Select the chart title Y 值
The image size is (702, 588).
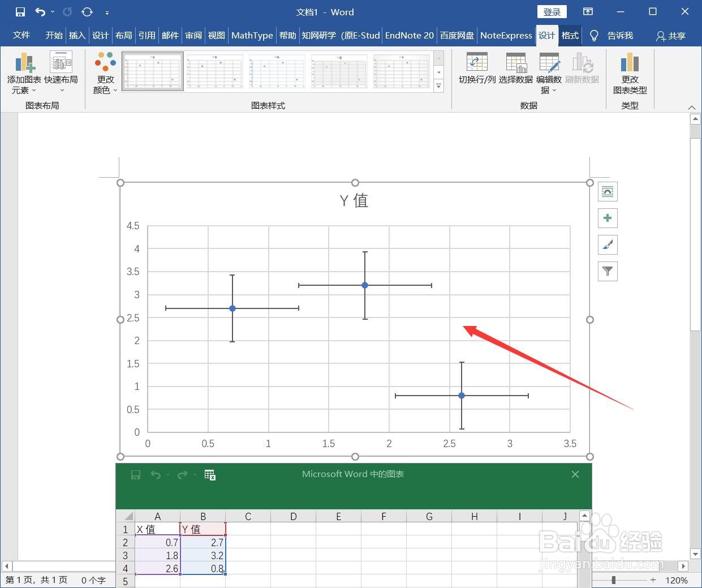click(x=354, y=200)
